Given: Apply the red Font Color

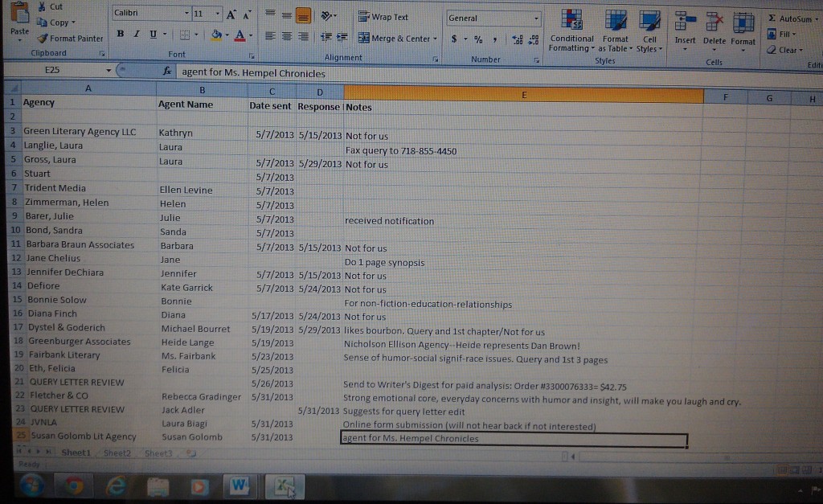Looking at the screenshot, I should [x=240, y=35].
